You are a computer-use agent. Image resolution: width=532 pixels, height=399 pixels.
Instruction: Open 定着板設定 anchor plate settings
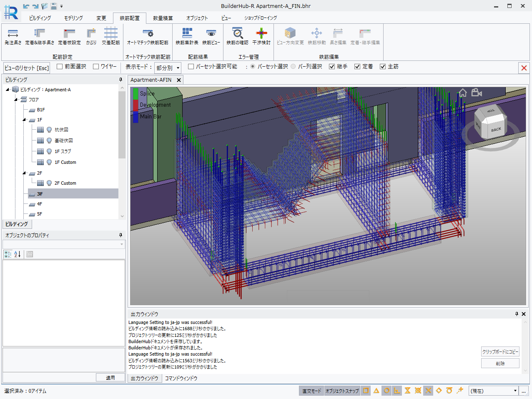69,36
